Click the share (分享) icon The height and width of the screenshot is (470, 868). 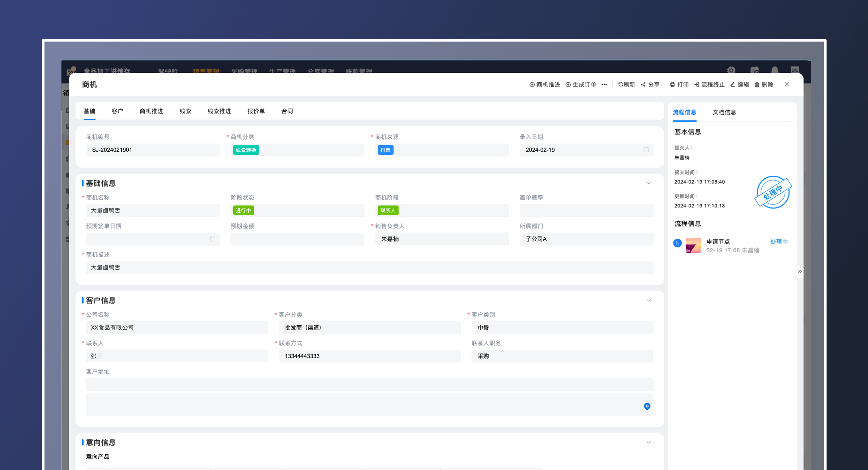(643, 85)
